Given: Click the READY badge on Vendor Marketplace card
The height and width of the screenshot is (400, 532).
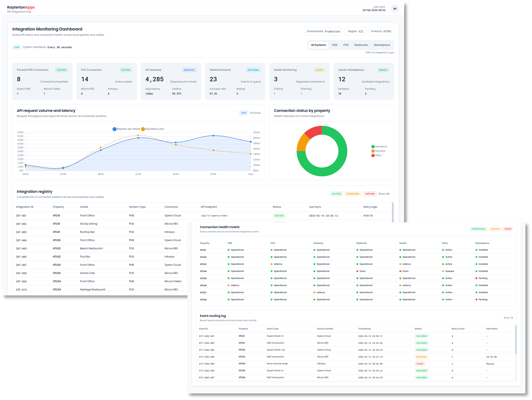Looking at the screenshot, I should pyautogui.click(x=383, y=70).
